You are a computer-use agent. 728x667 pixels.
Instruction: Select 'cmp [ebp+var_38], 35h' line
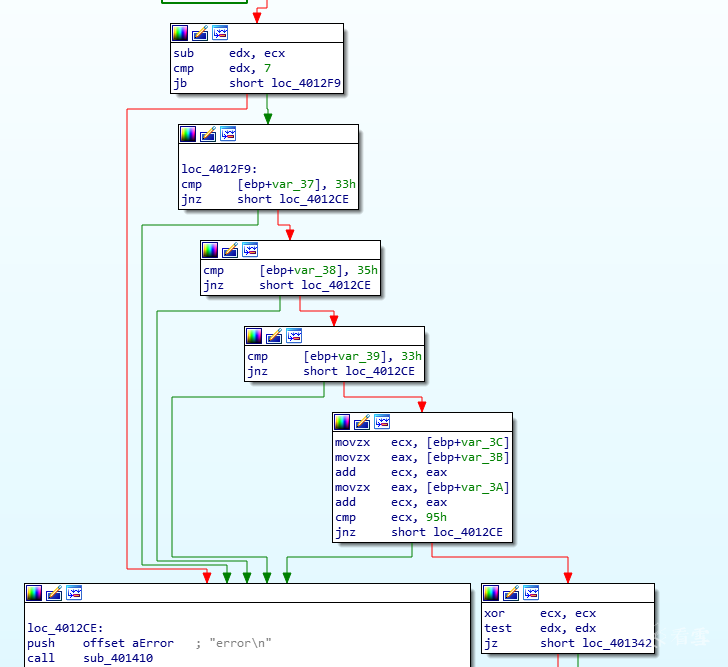click(x=290, y=270)
